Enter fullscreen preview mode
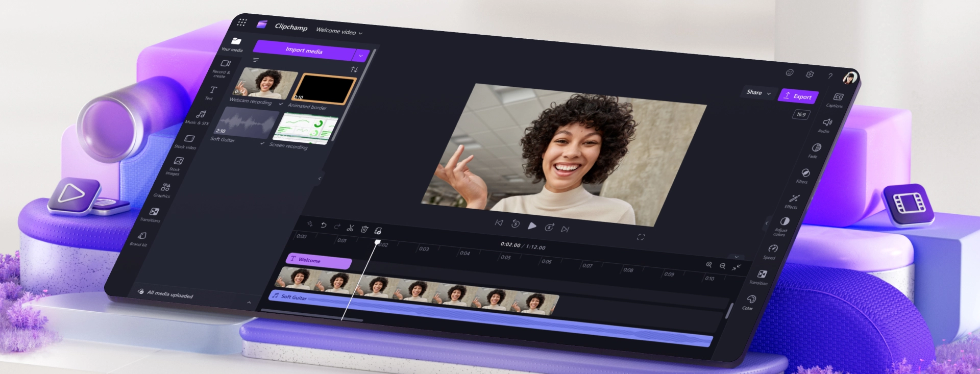Viewport: 980px width, 374px height. [x=641, y=237]
